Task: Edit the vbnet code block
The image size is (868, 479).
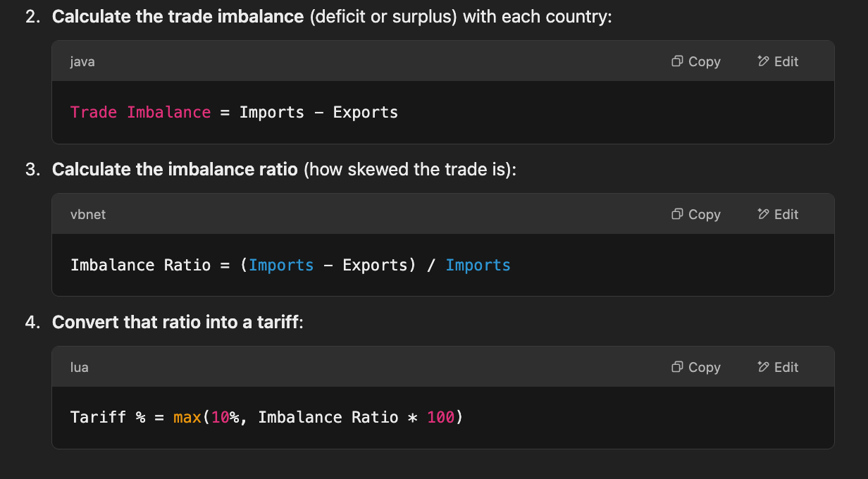Action: tap(778, 214)
